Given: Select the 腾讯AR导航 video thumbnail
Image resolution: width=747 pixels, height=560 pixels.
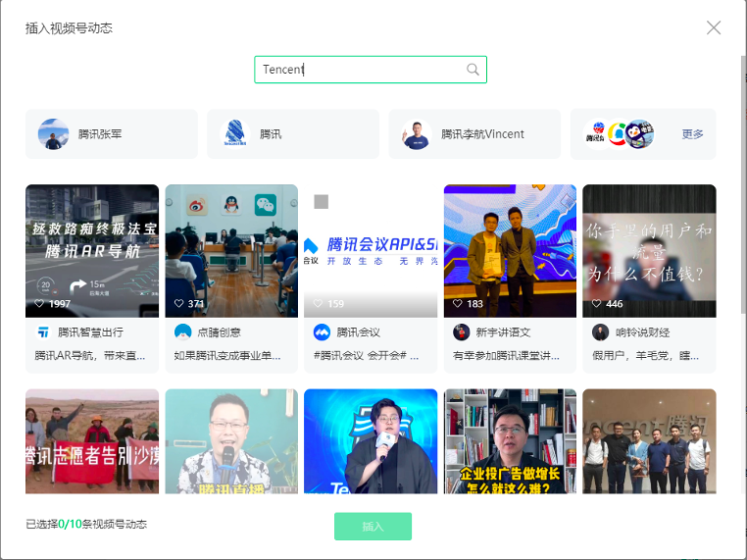Looking at the screenshot, I should coord(92,251).
